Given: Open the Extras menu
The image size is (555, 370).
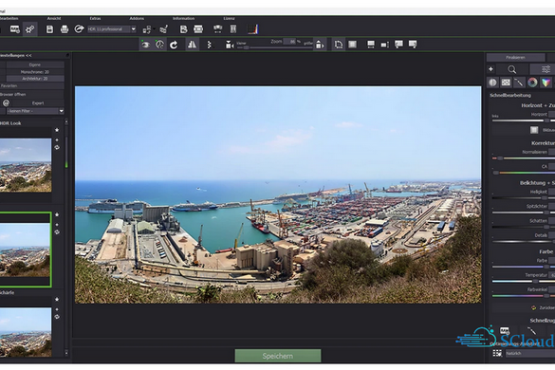Looking at the screenshot, I should pos(95,18).
